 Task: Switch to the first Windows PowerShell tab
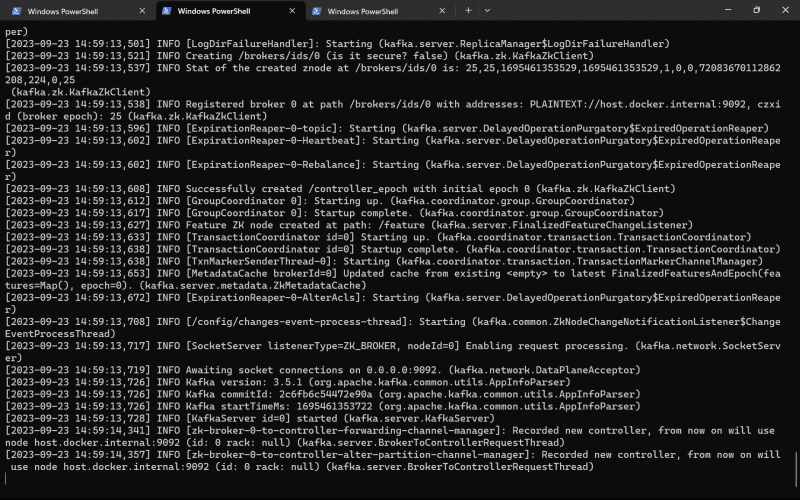point(79,11)
